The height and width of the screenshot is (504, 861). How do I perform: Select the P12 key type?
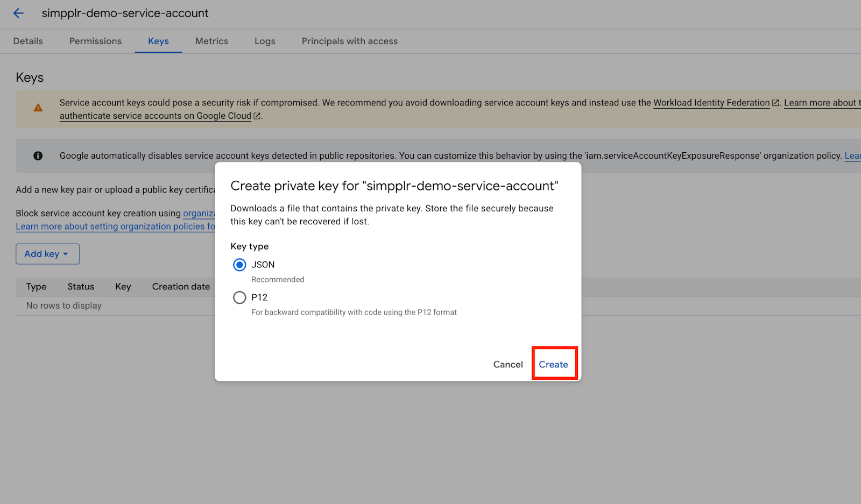coord(239,297)
